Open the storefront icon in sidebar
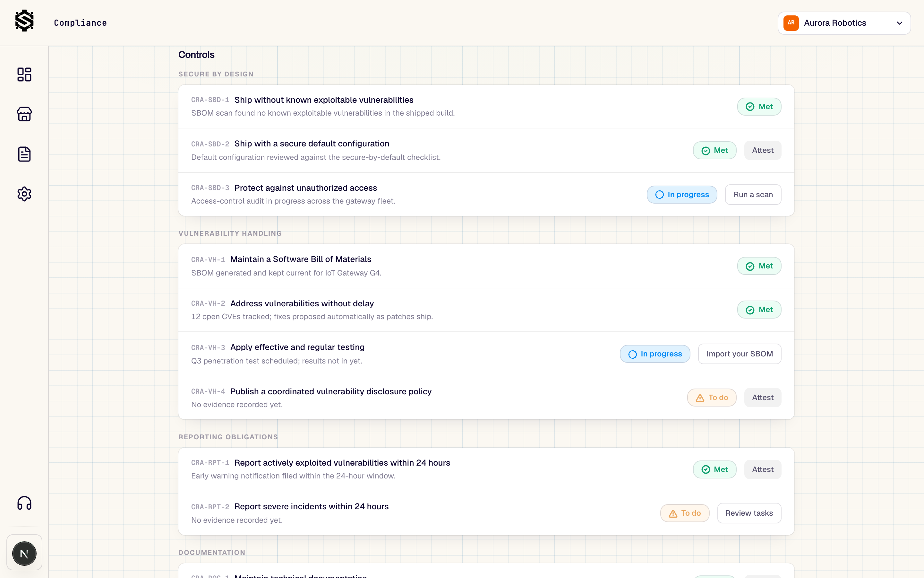Image resolution: width=924 pixels, height=578 pixels. (x=24, y=114)
